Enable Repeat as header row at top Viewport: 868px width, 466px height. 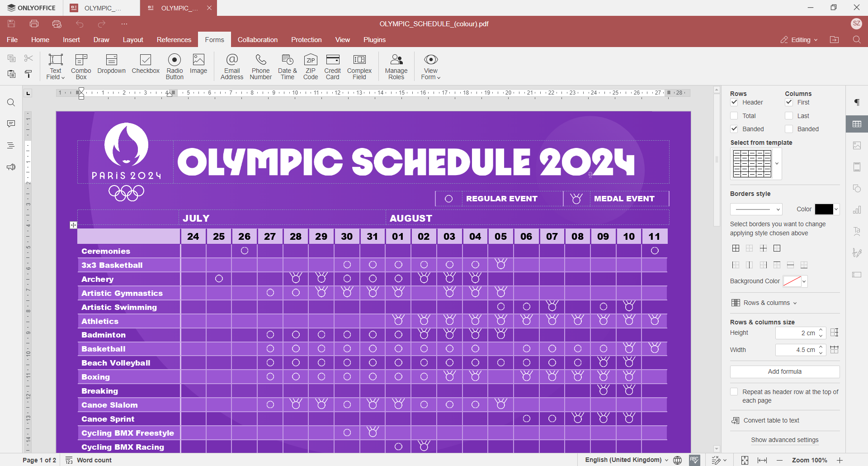click(x=734, y=391)
